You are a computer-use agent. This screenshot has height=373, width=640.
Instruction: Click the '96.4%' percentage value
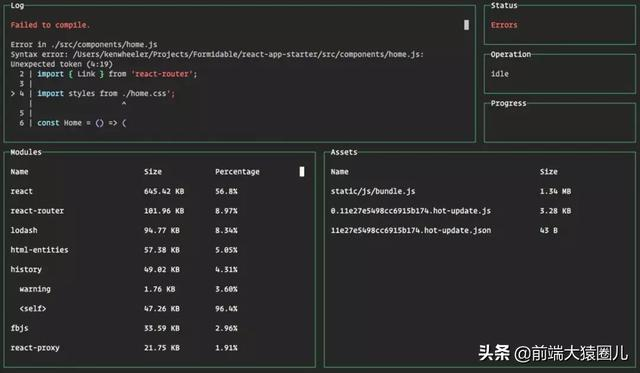click(x=227, y=309)
